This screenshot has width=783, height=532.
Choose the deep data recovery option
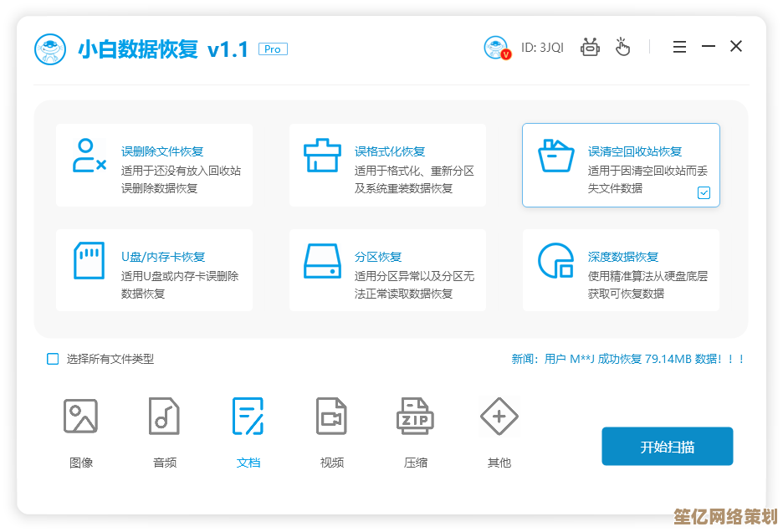(621, 270)
